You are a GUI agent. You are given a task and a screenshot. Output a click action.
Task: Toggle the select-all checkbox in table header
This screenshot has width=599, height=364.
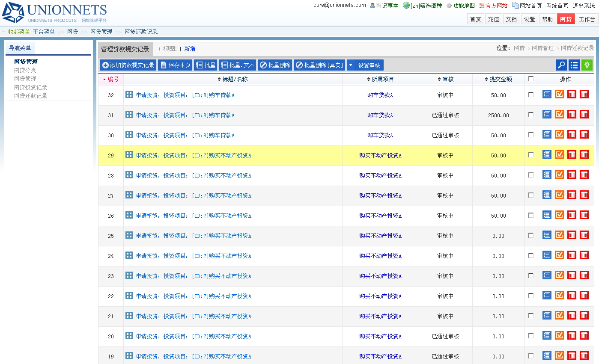pyautogui.click(x=531, y=79)
